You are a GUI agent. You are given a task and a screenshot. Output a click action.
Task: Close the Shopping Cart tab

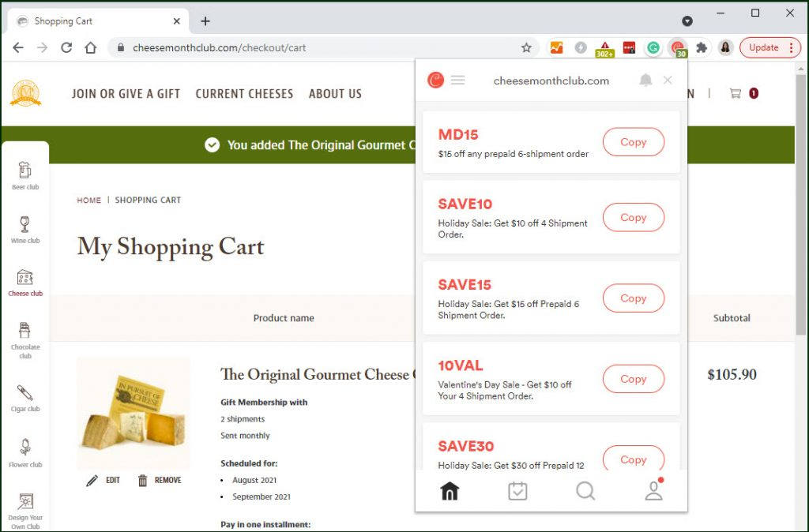coord(176,21)
